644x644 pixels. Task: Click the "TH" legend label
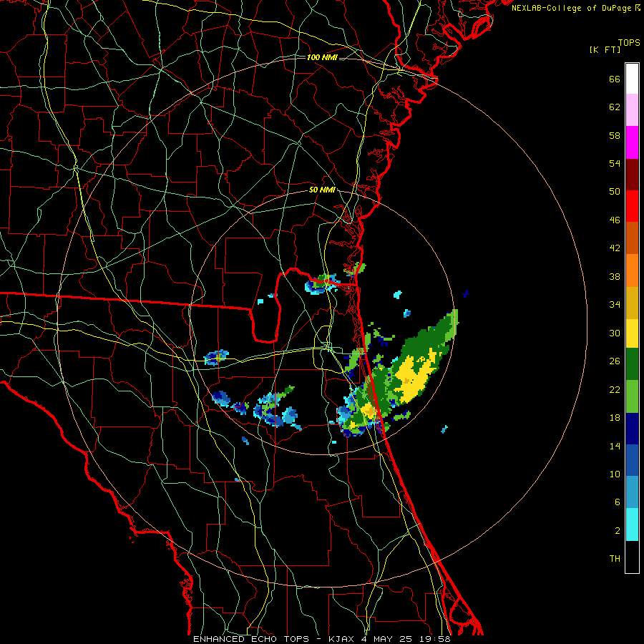pos(615,559)
